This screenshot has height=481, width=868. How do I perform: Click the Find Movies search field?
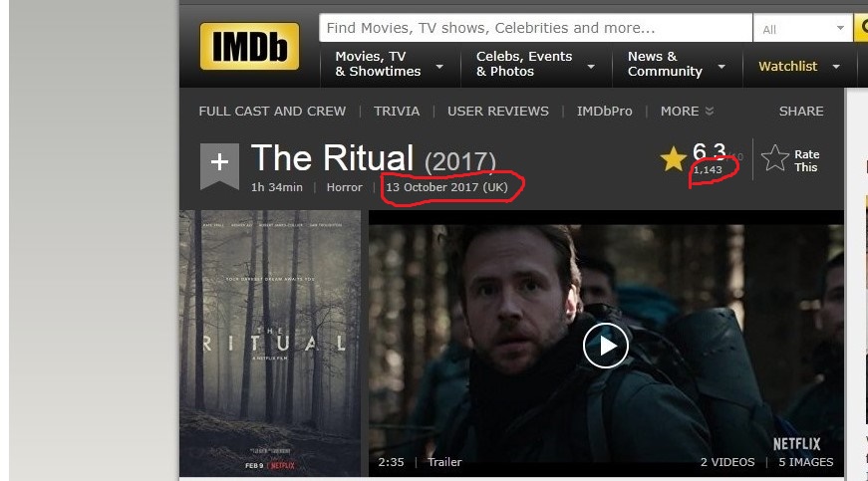coord(535,28)
